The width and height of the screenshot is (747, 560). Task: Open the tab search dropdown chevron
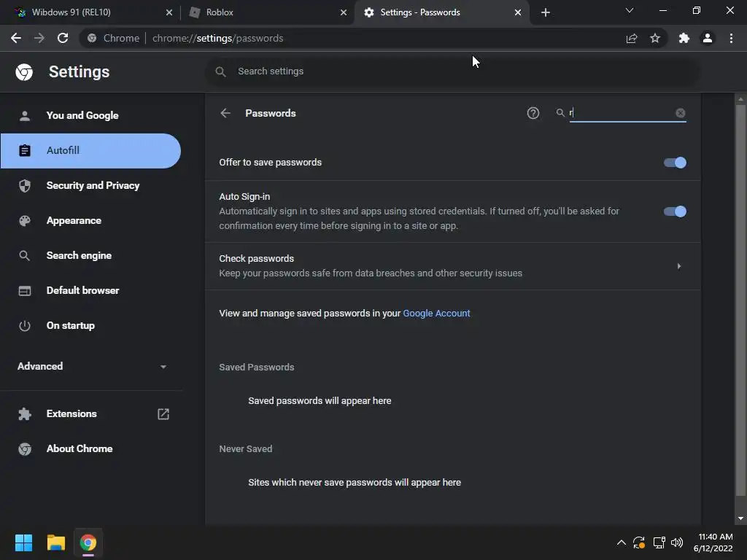tap(630, 10)
